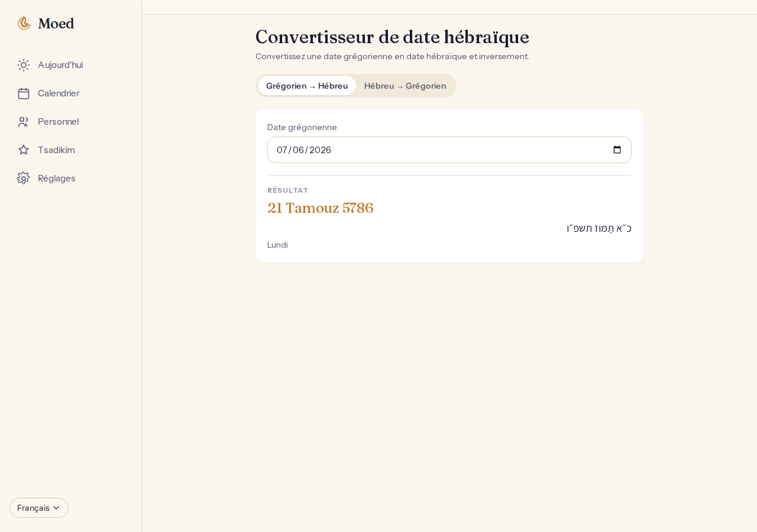
Task: Open the Personnel section
Action: [x=71, y=122]
